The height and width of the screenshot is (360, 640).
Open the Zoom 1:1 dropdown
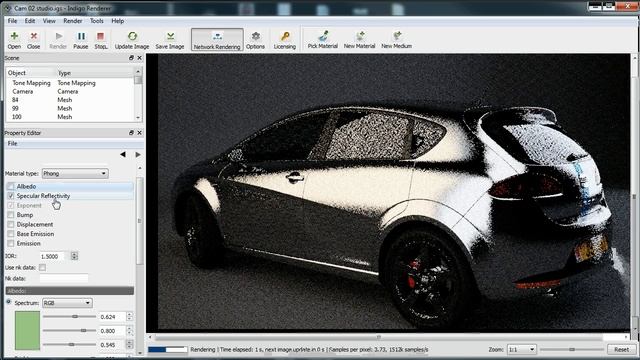click(522, 349)
